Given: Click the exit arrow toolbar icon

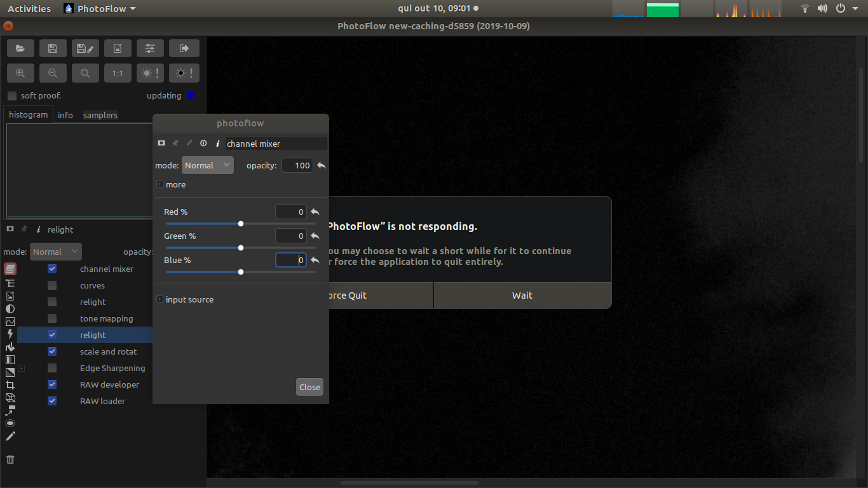Looking at the screenshot, I should [x=184, y=48].
